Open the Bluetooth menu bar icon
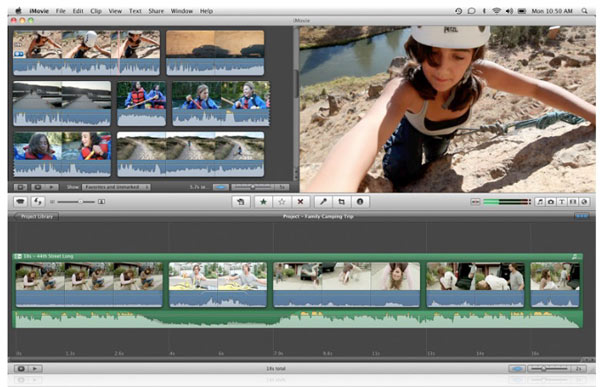Viewport: 600px width, 387px height. (484, 11)
